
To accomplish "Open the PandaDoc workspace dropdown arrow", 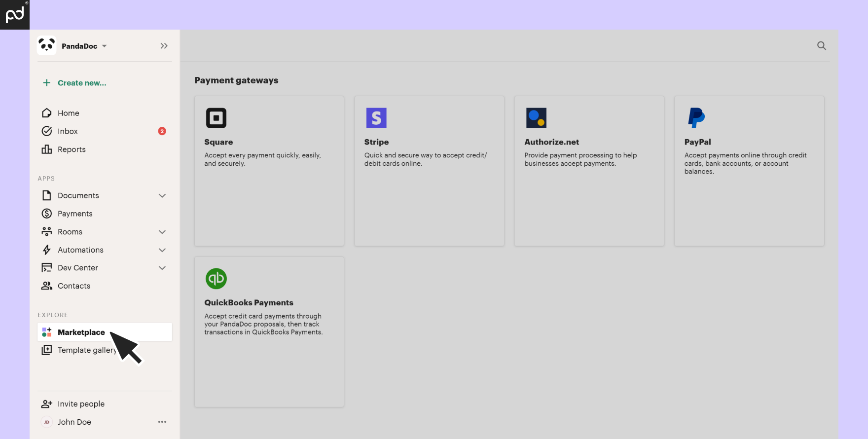I will click(x=105, y=46).
